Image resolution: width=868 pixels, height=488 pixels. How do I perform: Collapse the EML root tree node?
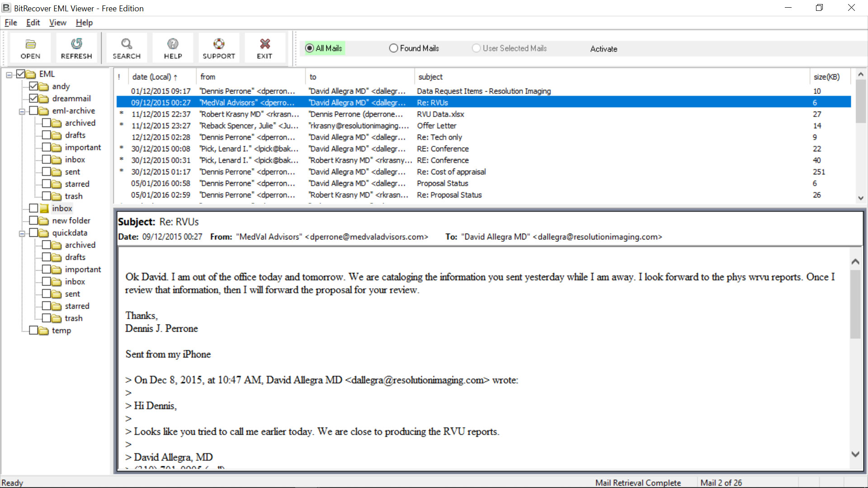tap(8, 74)
